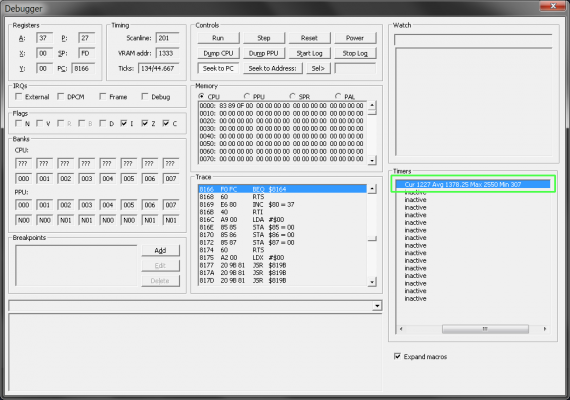570x400 pixels.
Task: Click the Sel> button
Action: [x=318, y=68]
